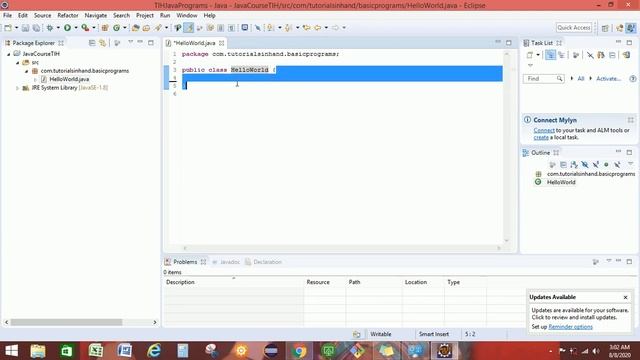This screenshot has height=360, width=640.
Task: Open the Debug button dropdown arrow
Action: coord(58,28)
